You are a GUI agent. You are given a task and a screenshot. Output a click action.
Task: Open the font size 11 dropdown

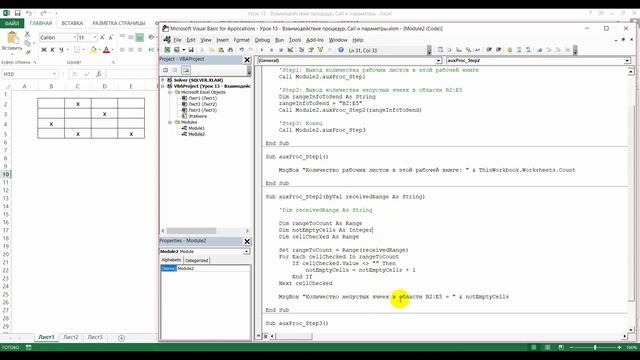tap(95, 38)
